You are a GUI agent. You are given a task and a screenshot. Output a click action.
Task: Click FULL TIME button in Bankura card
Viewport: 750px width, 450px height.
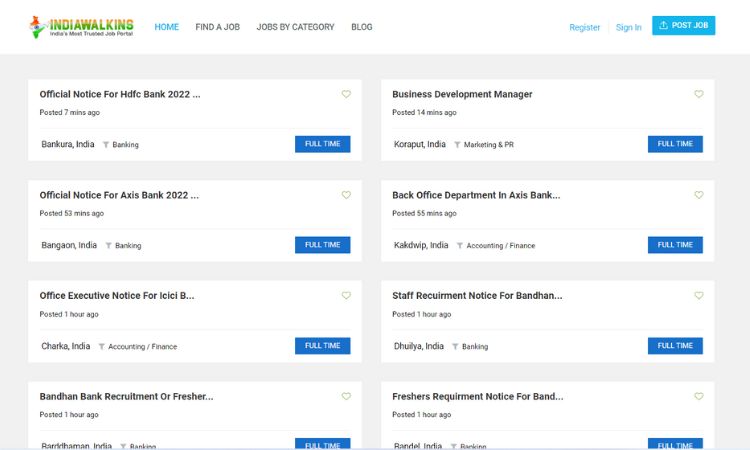pyautogui.click(x=322, y=144)
